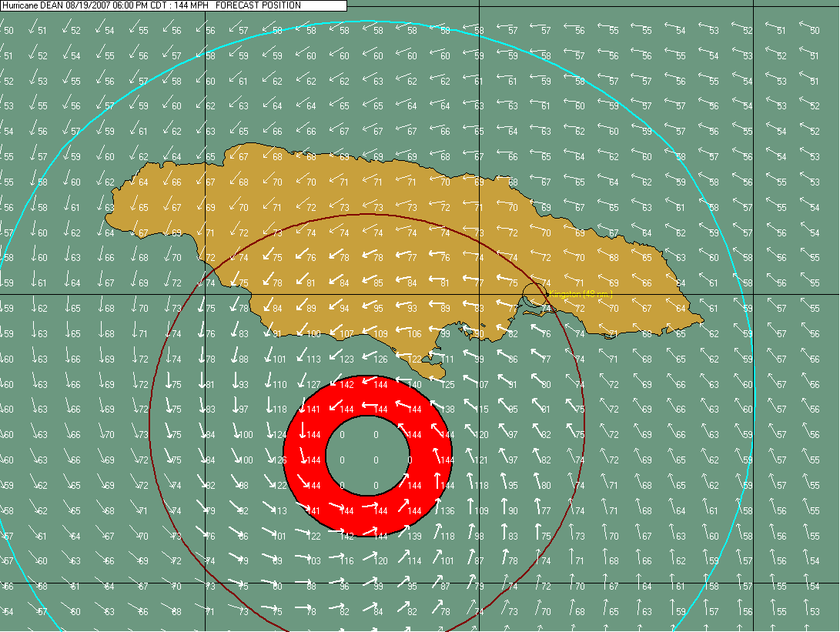Select the 94 wind speed value
This screenshot has height=632, width=840.
[344, 309]
